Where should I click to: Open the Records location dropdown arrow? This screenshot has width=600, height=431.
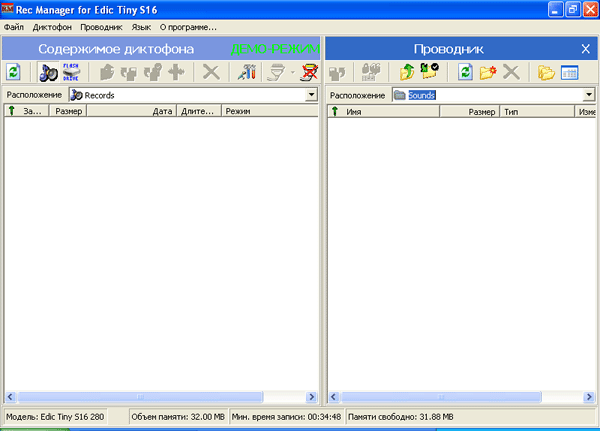tap(311, 95)
